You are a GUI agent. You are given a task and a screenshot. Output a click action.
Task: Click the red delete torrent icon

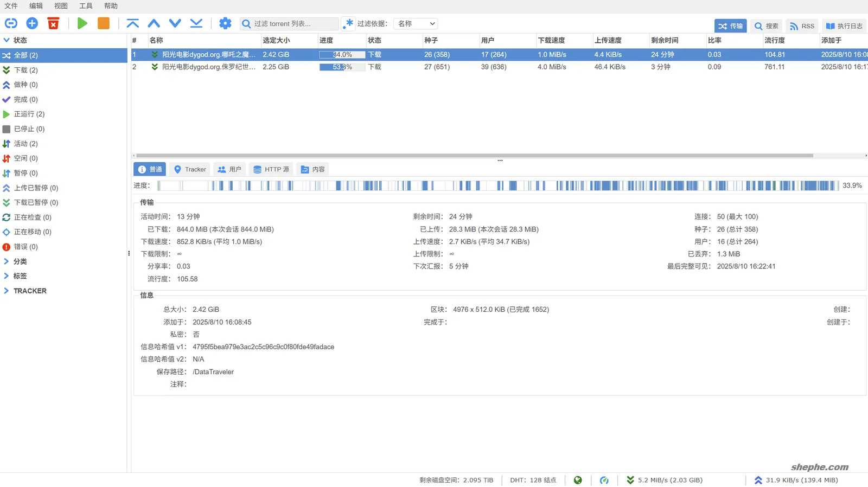coord(53,23)
